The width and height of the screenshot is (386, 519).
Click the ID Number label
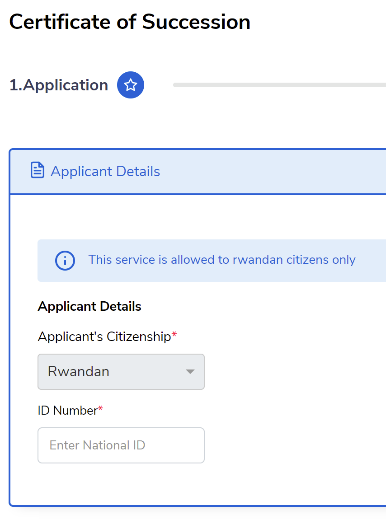click(70, 410)
